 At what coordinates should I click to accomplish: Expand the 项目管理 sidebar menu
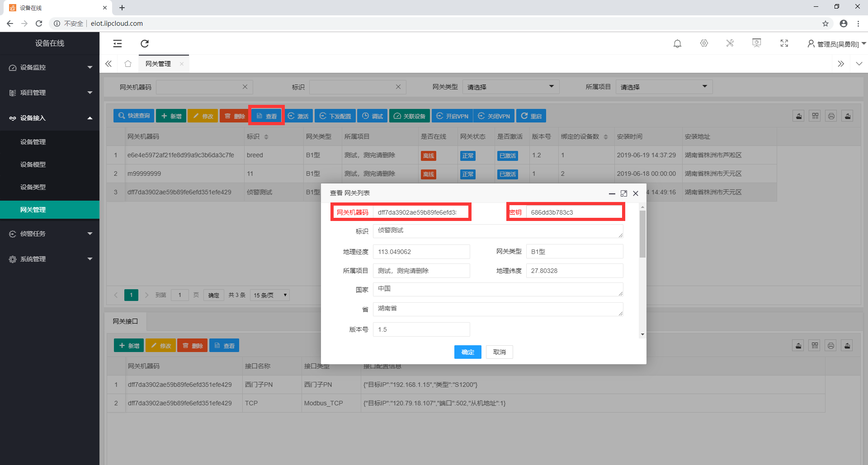pos(50,93)
